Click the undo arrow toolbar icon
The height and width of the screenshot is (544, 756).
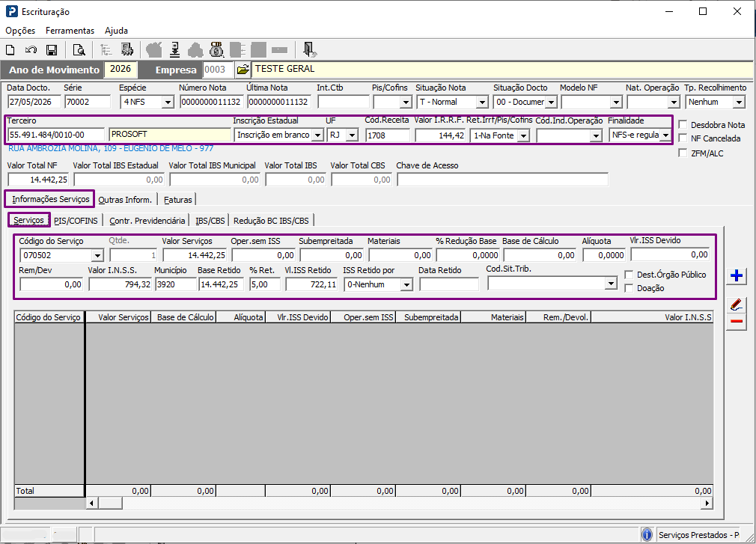tap(31, 49)
